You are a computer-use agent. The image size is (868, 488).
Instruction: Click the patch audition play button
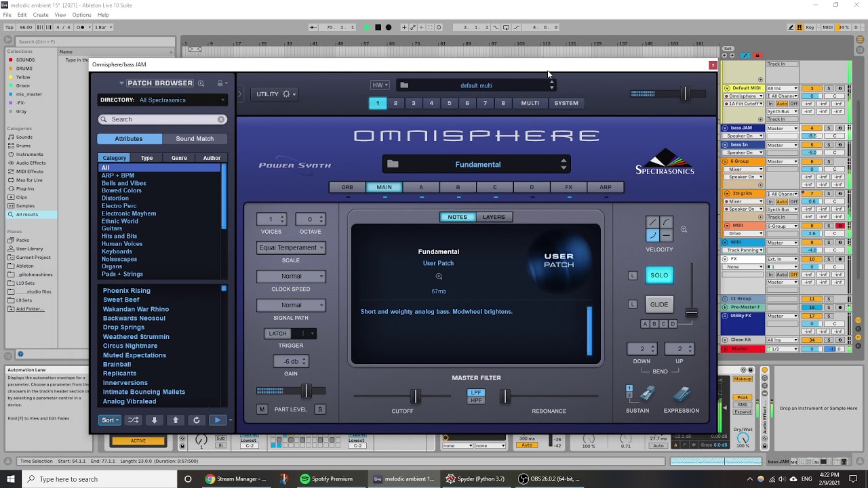click(218, 420)
